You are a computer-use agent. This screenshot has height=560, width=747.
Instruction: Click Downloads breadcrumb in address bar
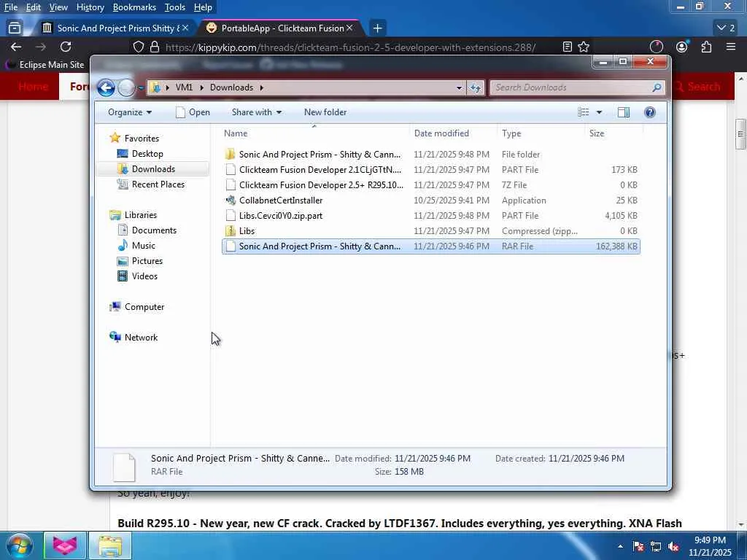pos(231,87)
